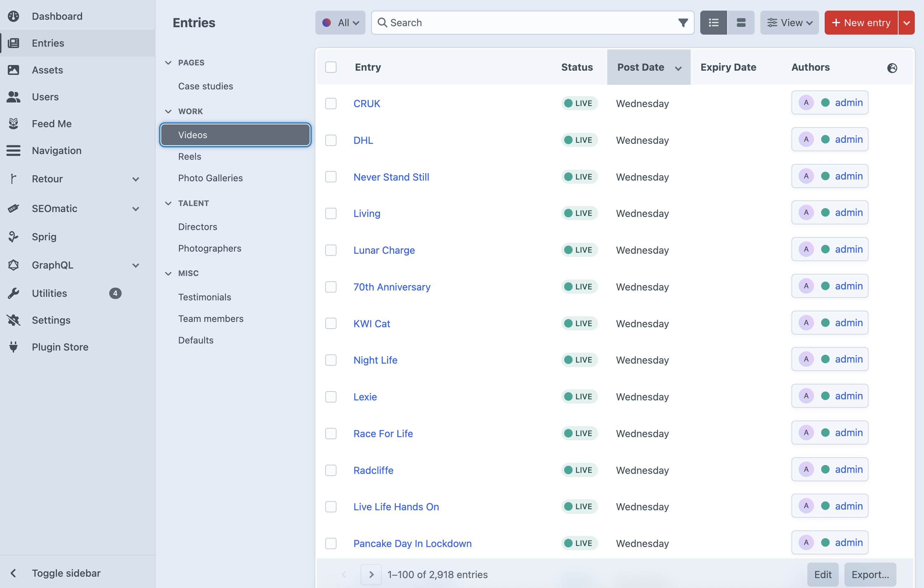Screen dimensions: 924x588
Task: Collapse the TALENT section
Action: [168, 203]
